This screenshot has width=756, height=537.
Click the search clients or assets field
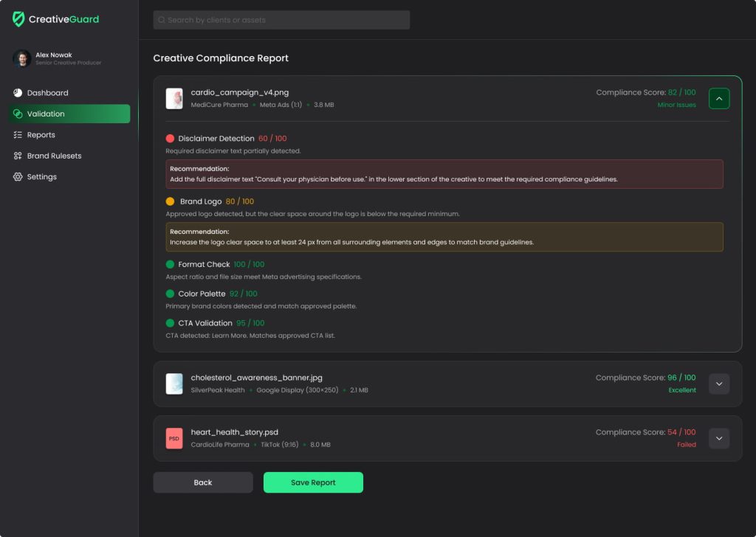tap(281, 20)
